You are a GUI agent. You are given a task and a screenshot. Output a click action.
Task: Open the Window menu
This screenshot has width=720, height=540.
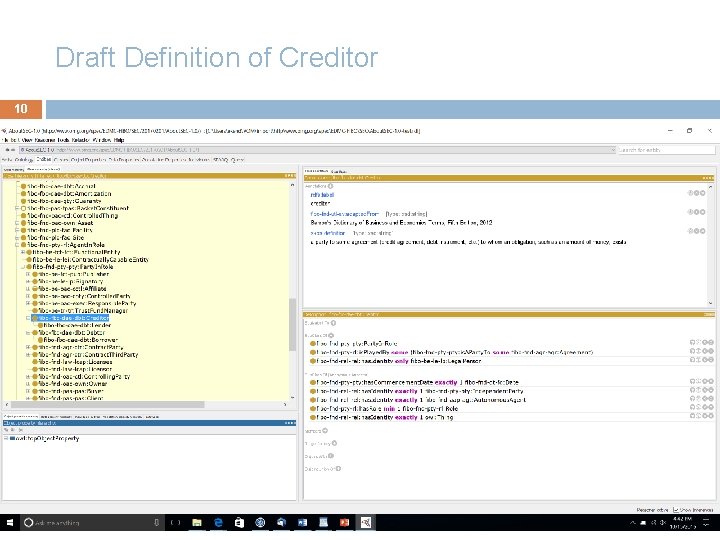102,140
